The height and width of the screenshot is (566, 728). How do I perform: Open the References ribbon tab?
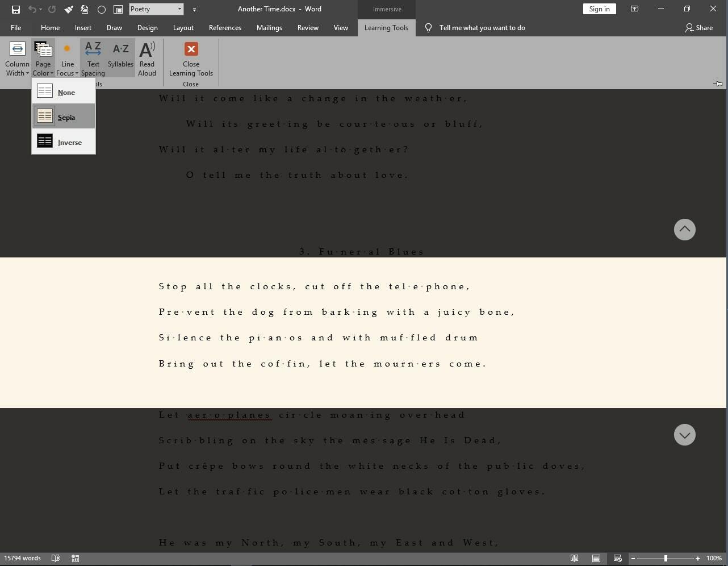(x=225, y=27)
